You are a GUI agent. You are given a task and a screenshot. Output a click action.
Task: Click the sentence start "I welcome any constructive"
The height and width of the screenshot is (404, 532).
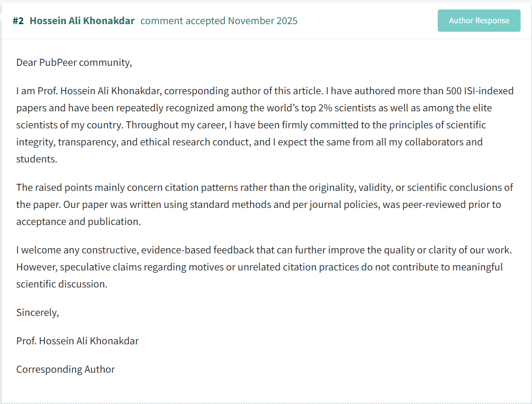tap(73, 250)
